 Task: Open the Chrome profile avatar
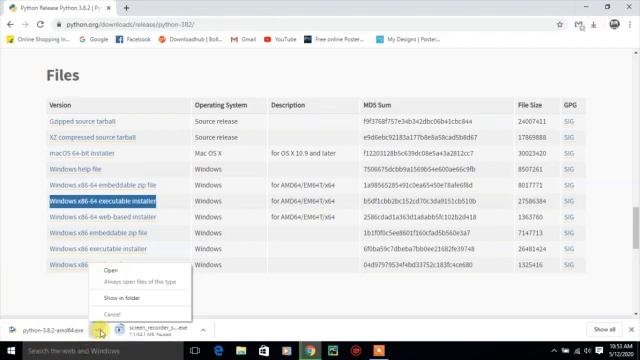614,24
